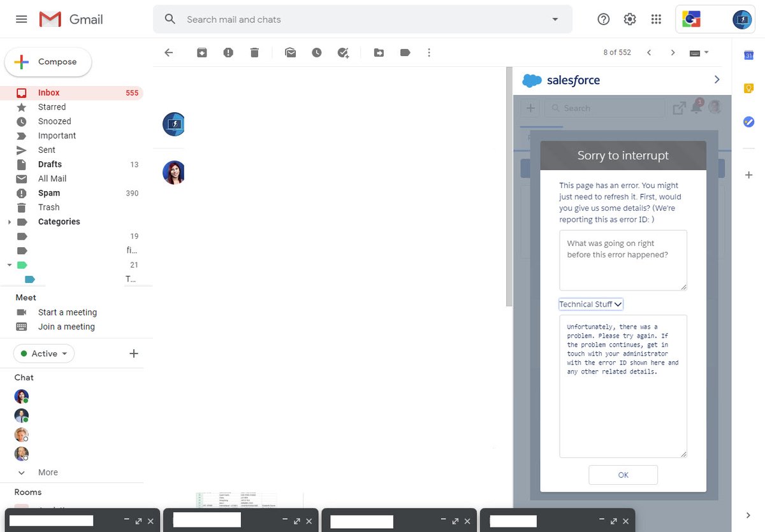765x532 pixels.
Task: Toggle the Technical Stuff disclosure
Action: [590, 305]
